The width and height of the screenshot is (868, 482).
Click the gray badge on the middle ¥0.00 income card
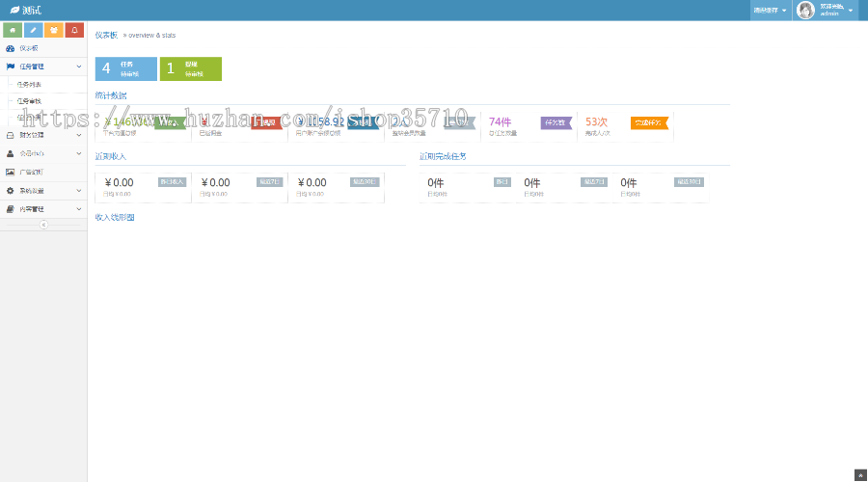pos(270,182)
